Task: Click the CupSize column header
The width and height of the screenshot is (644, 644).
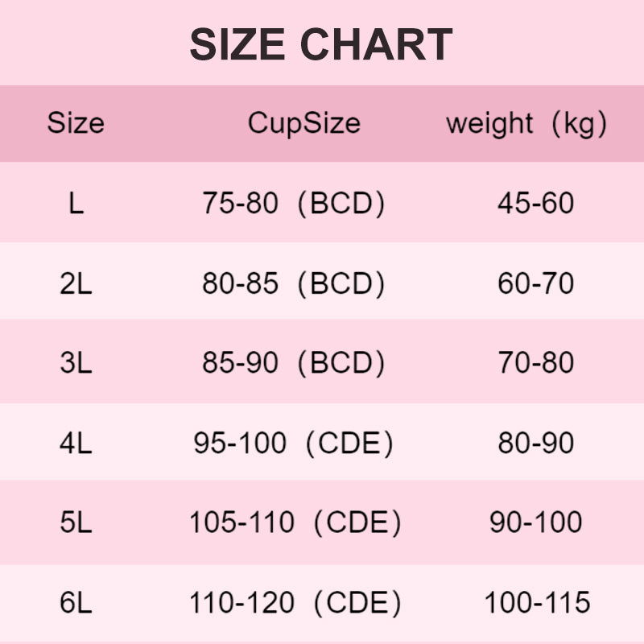Action: [x=303, y=123]
